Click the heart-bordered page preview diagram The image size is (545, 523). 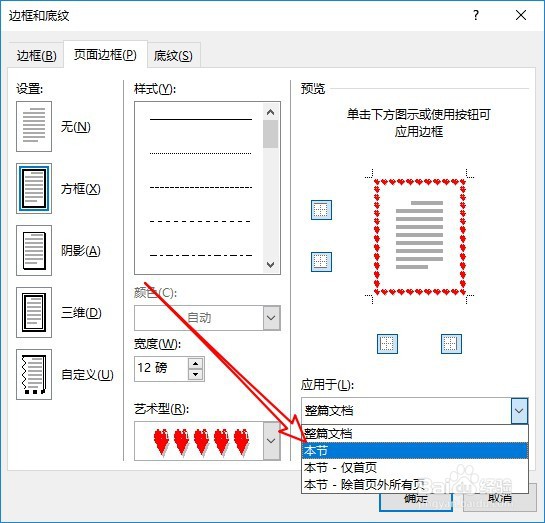pyautogui.click(x=419, y=237)
